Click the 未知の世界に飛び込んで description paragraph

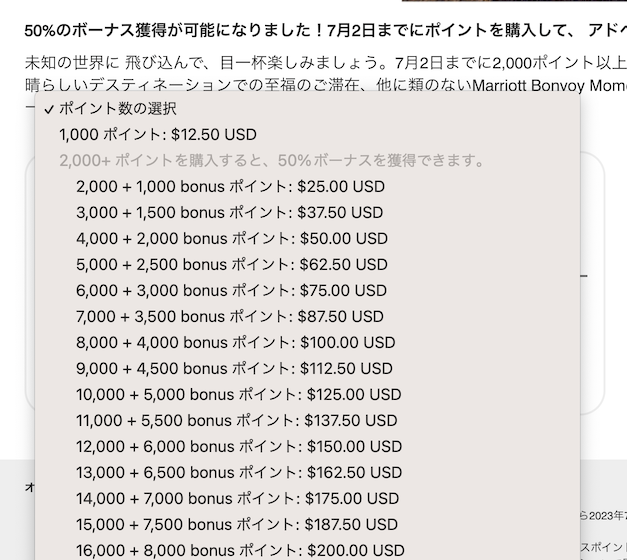325,74
